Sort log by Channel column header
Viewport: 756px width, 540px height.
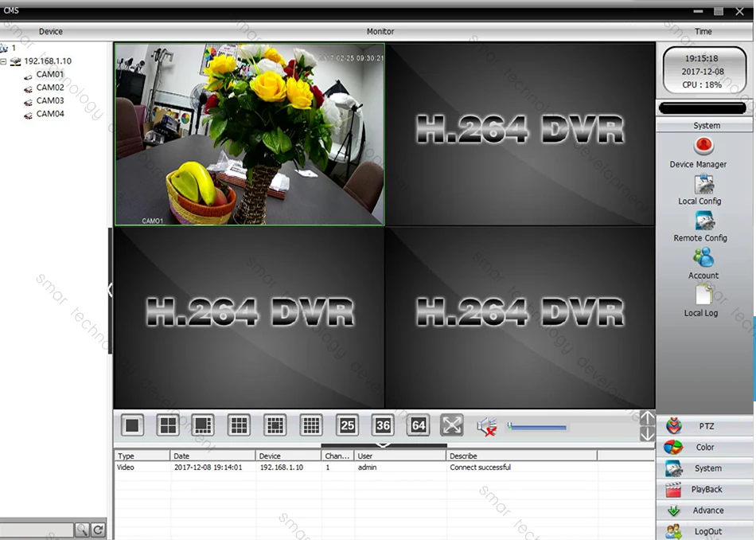pyautogui.click(x=337, y=456)
